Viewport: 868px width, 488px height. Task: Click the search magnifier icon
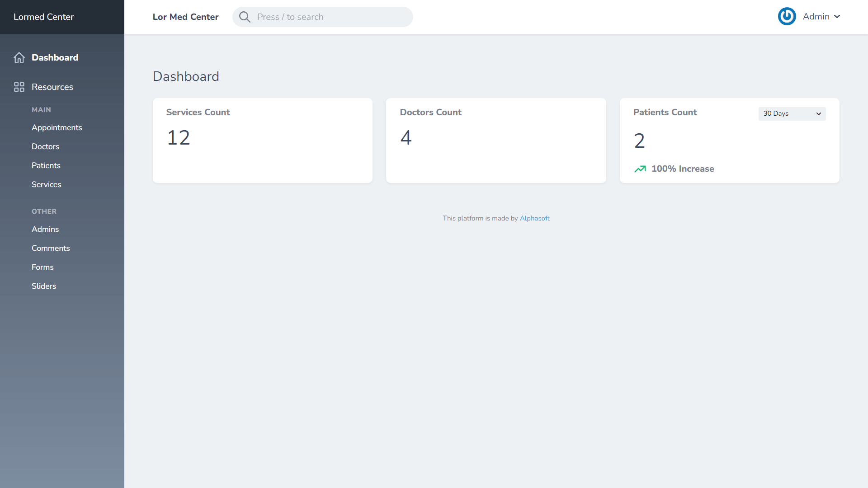click(245, 17)
